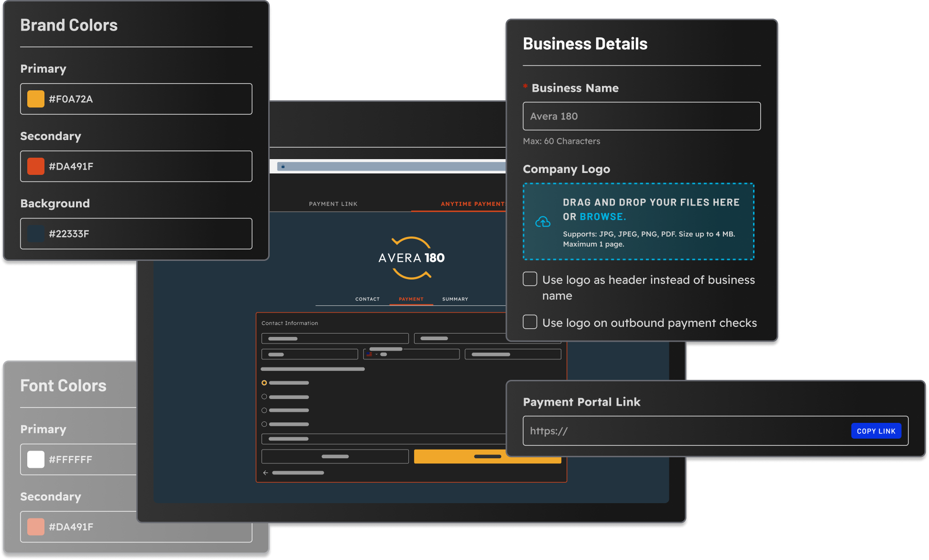Click the Business Name input field
The height and width of the screenshot is (560, 929).
641,116
